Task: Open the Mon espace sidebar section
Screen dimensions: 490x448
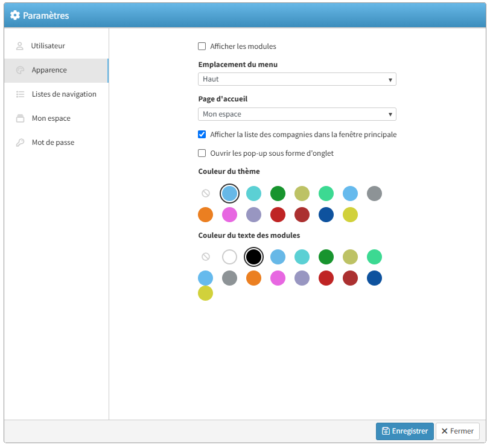Action: point(57,118)
